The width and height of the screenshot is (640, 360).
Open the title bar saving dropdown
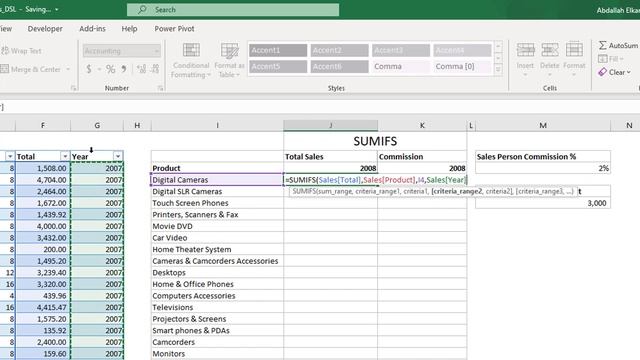[x=56, y=9]
